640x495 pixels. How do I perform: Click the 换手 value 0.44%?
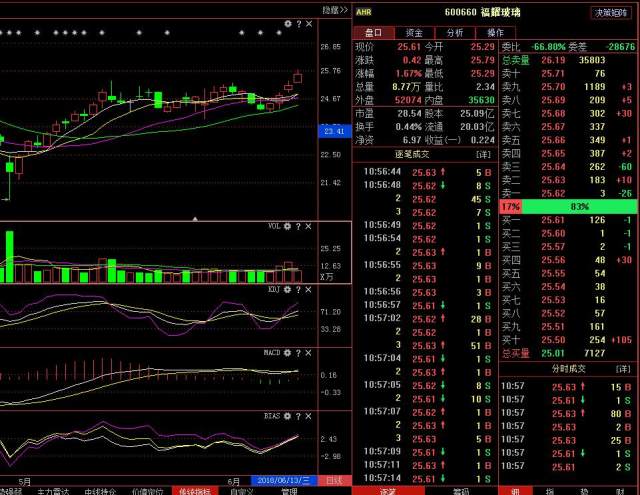(408, 127)
